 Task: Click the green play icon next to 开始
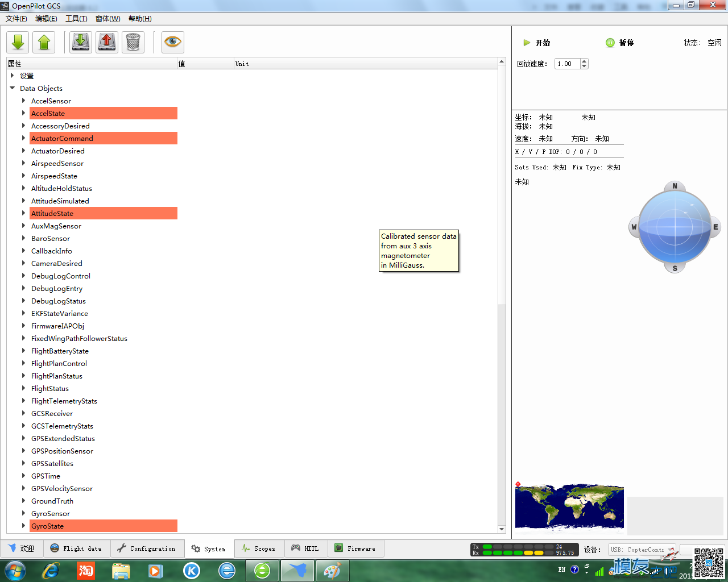[527, 43]
